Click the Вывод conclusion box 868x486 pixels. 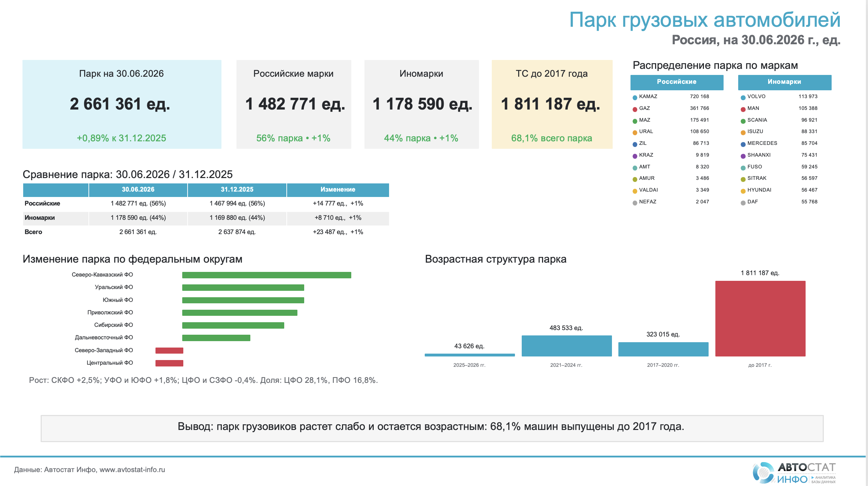432,429
